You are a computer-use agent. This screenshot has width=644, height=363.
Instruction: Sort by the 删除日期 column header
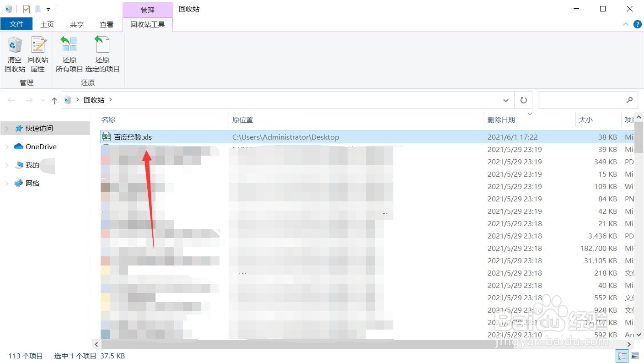pos(501,119)
